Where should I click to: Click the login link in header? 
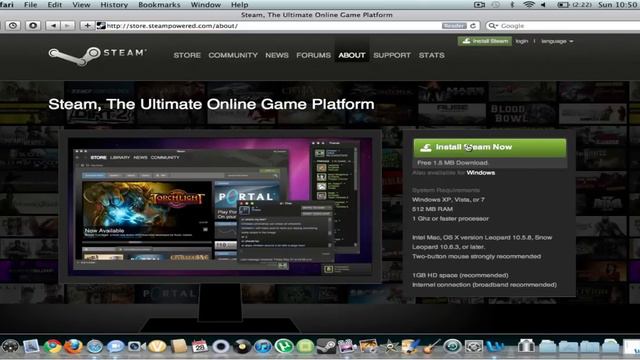[522, 41]
